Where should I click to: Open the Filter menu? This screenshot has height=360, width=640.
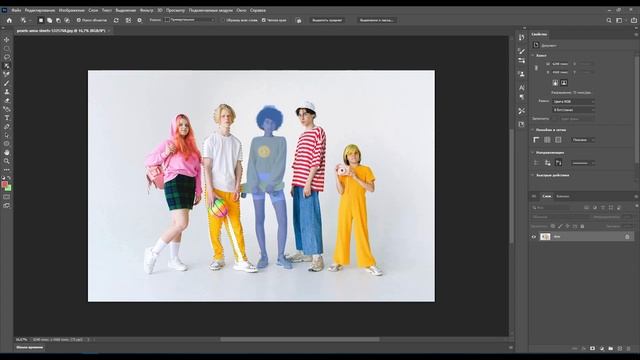pyautogui.click(x=147, y=10)
